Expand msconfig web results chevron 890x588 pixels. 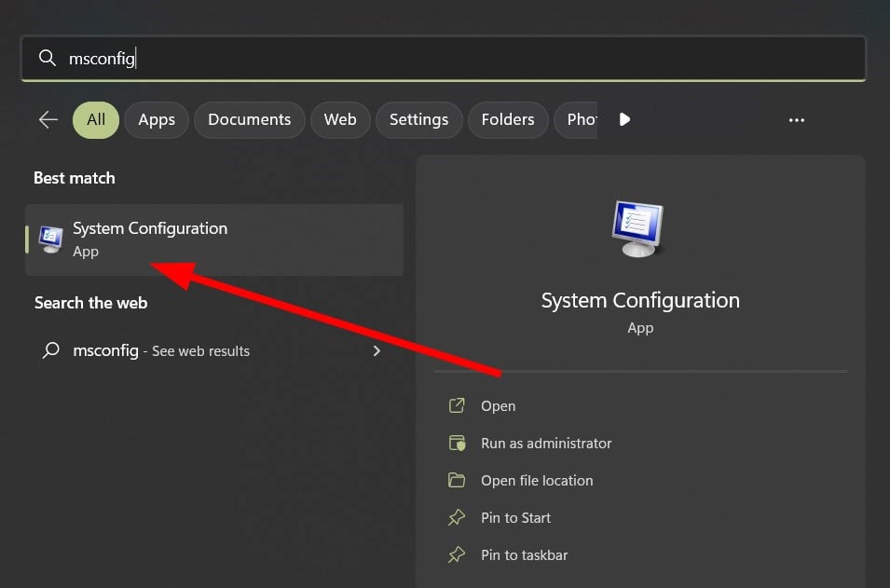tap(377, 350)
